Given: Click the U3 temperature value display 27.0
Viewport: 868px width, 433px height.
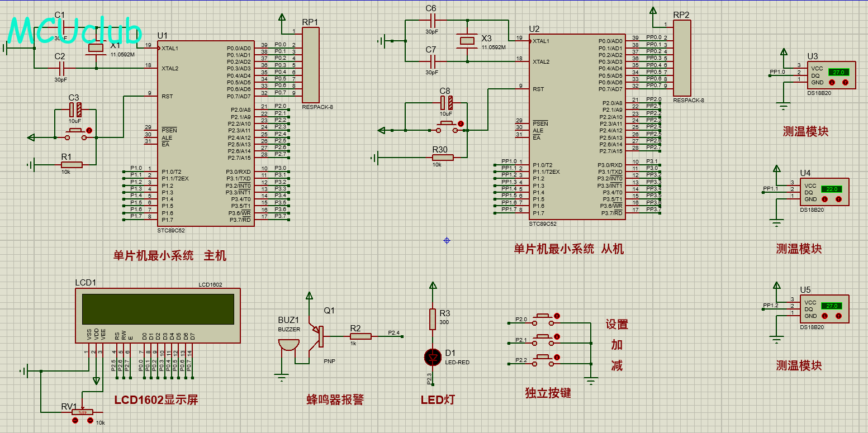Looking at the screenshot, I should click(838, 72).
